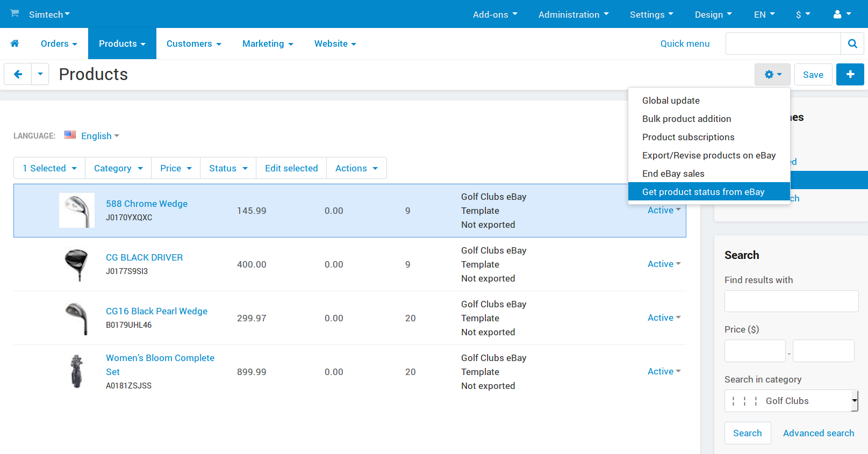Click the back arrow button

(x=18, y=74)
